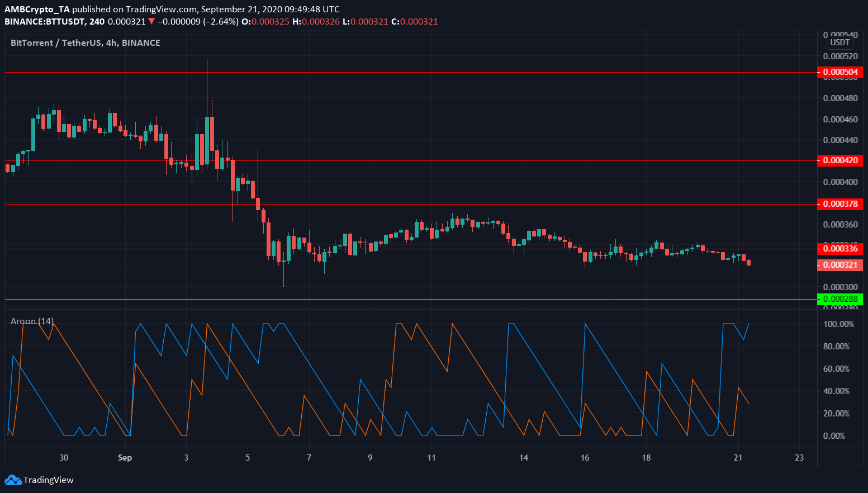This screenshot has height=493, width=868.
Task: Click the 3 date label on time axis
Action: (186, 458)
